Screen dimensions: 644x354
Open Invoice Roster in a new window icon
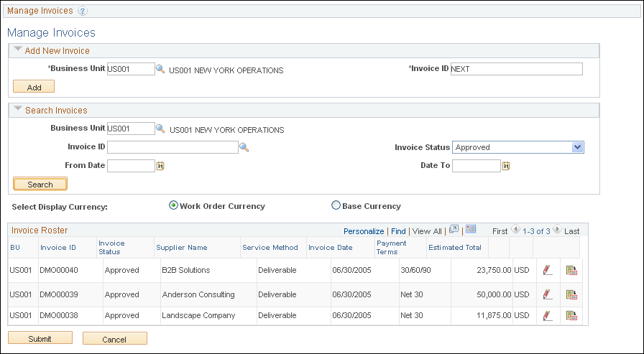454,230
